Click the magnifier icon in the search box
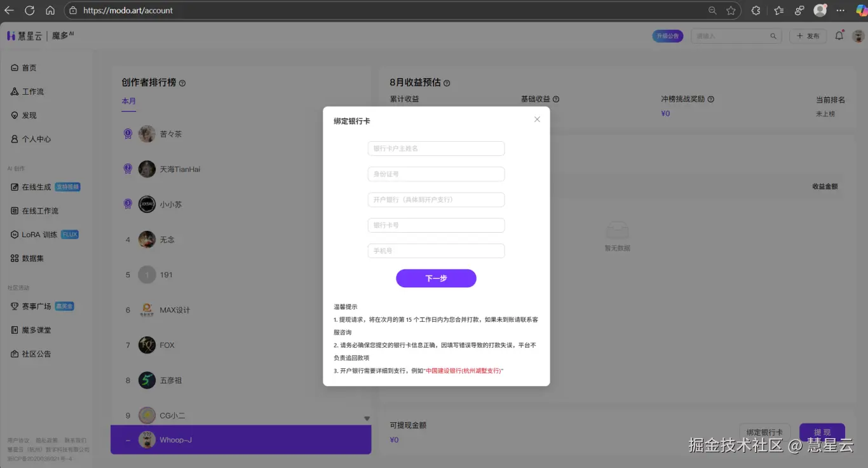Screen dimensions: 868x468 pyautogui.click(x=773, y=36)
